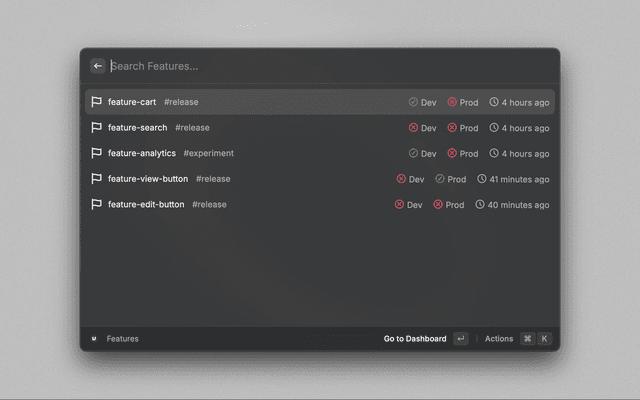Click the flag icon for feature-search
Viewport: 640px width, 400px height.
pos(97,128)
